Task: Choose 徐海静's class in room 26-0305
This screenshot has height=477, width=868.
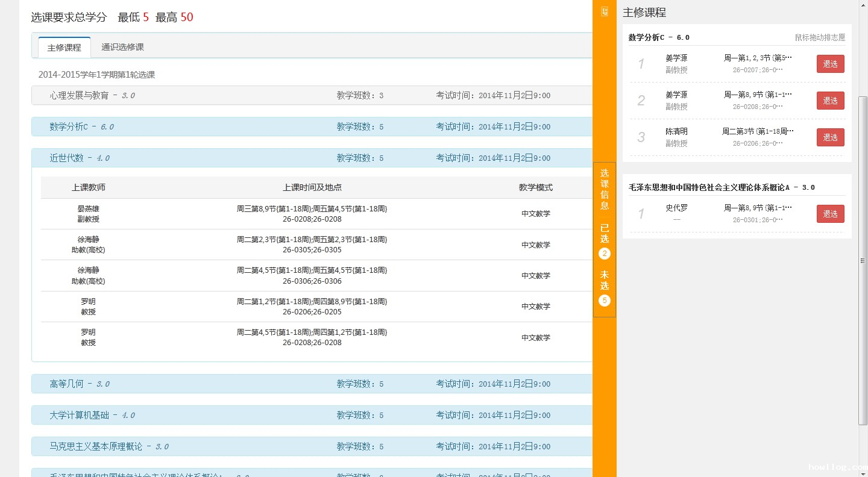Action: coord(312,245)
